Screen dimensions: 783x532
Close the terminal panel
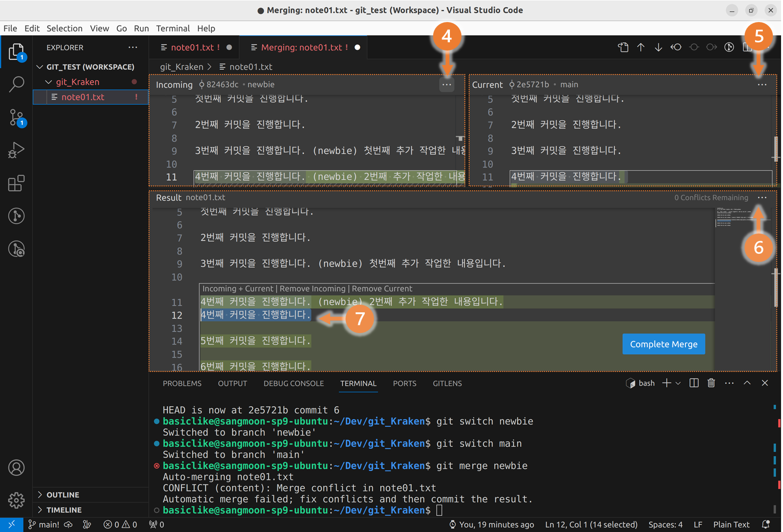(765, 383)
